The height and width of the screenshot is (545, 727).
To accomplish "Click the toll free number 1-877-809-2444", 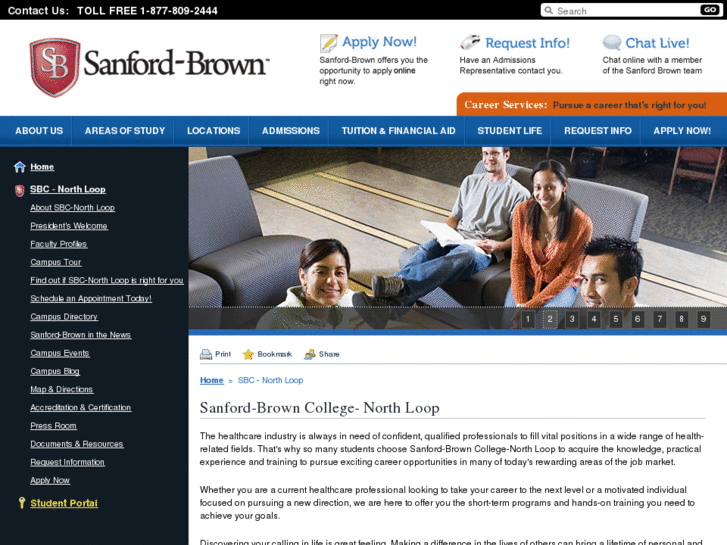I will point(179,11).
